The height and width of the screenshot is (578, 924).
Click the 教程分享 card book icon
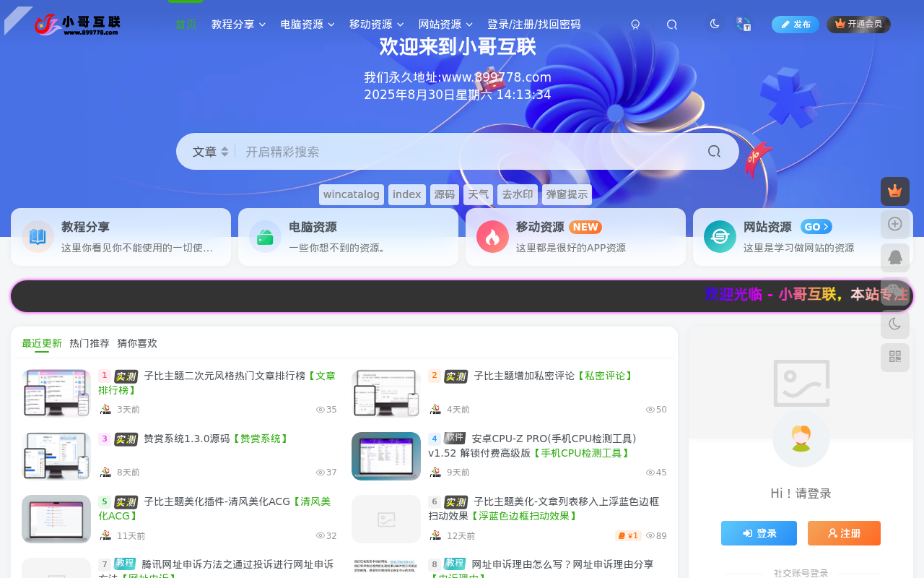(x=38, y=237)
